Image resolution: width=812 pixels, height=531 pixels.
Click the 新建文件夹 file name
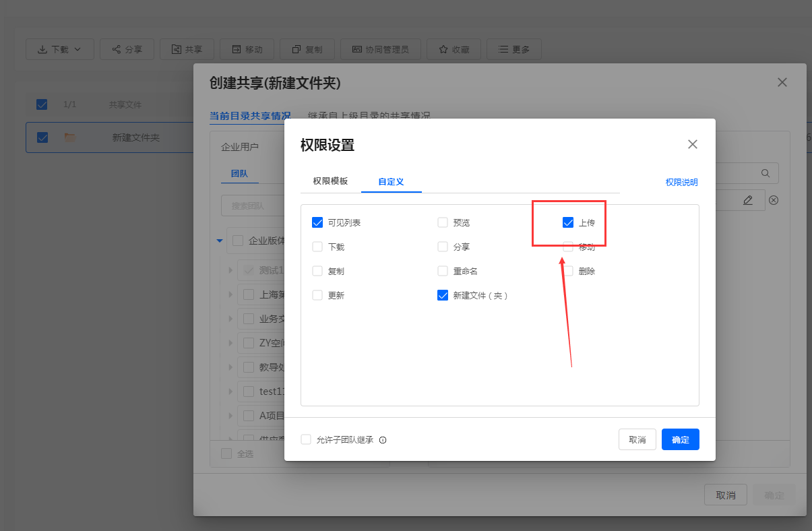tap(136, 137)
